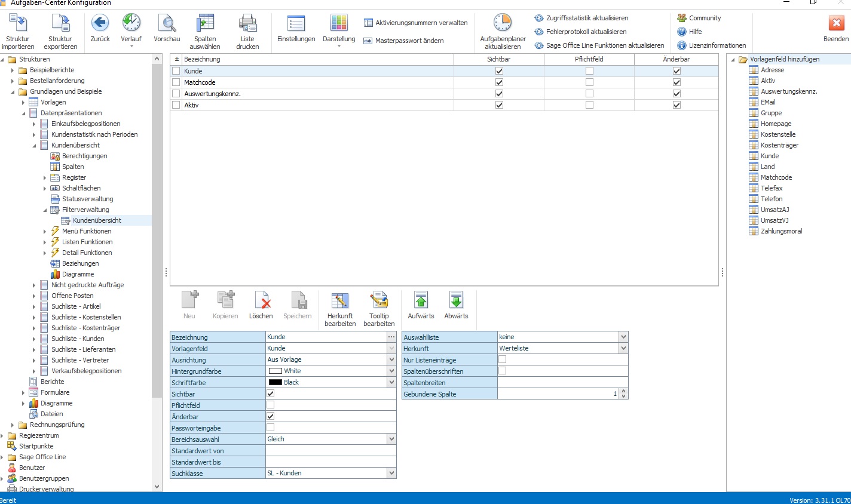Check the Nur Listeneinträge option
851x504 pixels.
(502, 359)
